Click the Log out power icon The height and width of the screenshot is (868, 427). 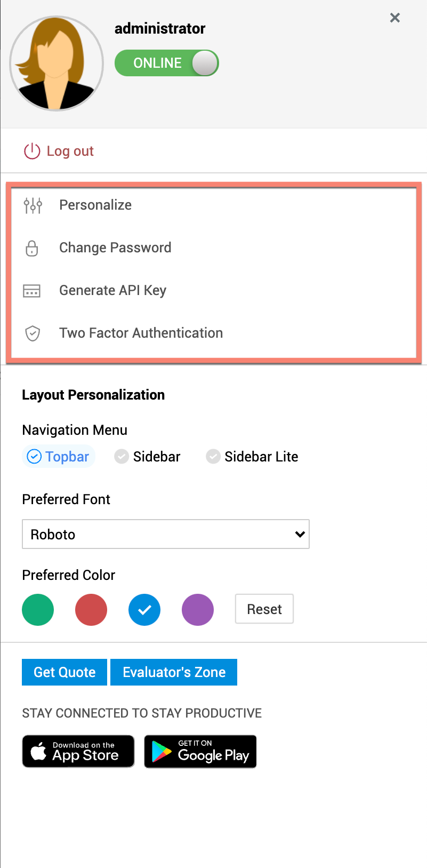32,152
